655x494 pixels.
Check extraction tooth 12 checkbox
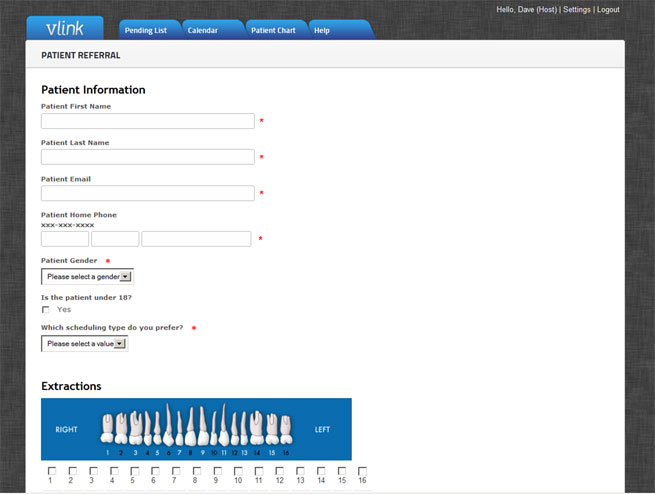pos(279,471)
